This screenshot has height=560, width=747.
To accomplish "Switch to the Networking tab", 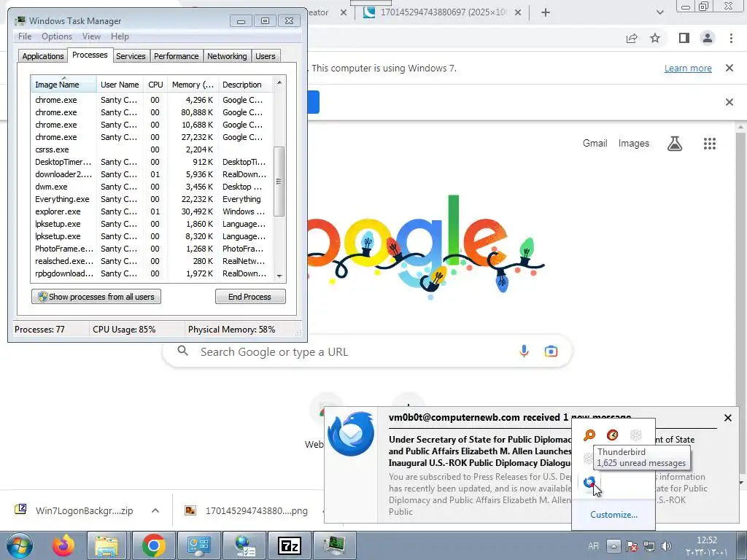I will tap(227, 56).
